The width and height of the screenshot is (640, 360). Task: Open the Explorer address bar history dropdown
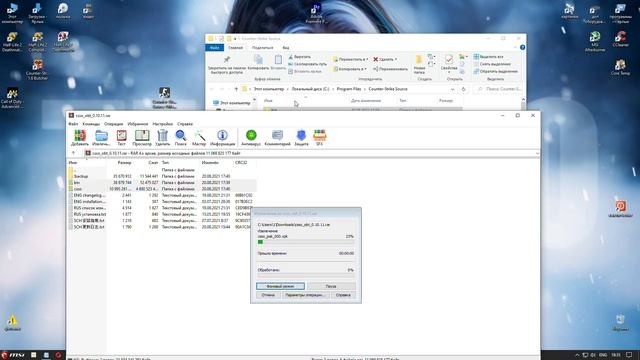[453, 89]
